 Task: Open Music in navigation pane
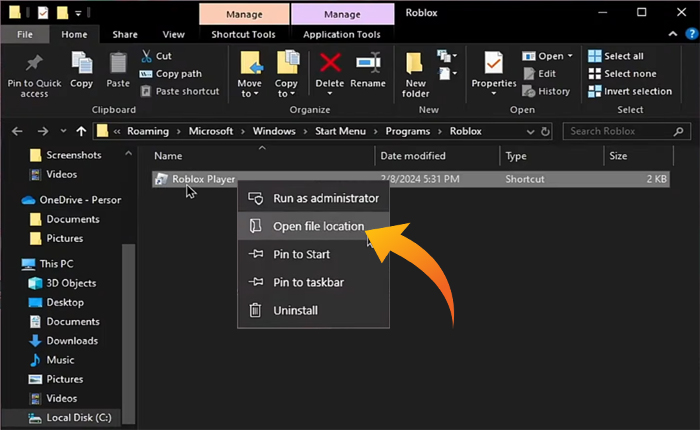pyautogui.click(x=51, y=360)
